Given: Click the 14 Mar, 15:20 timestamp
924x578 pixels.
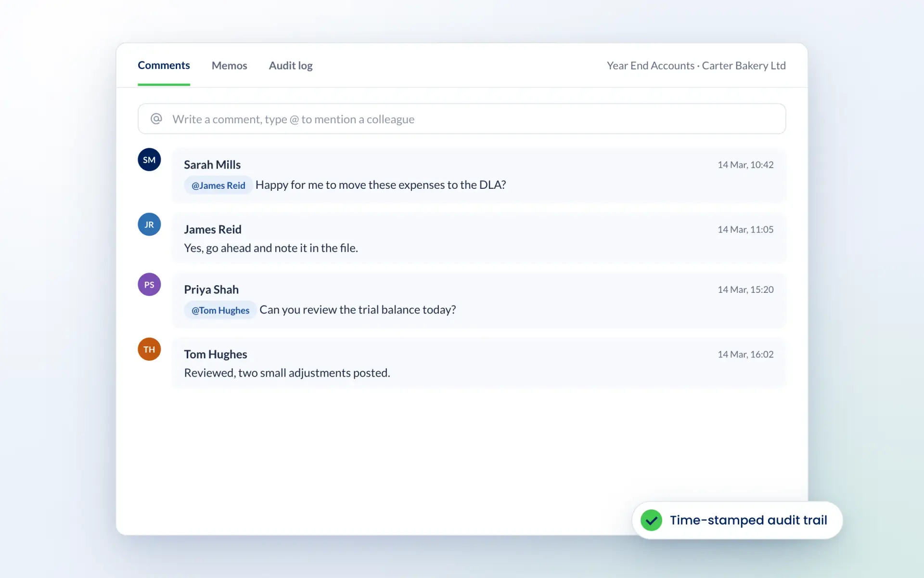Looking at the screenshot, I should tap(745, 289).
